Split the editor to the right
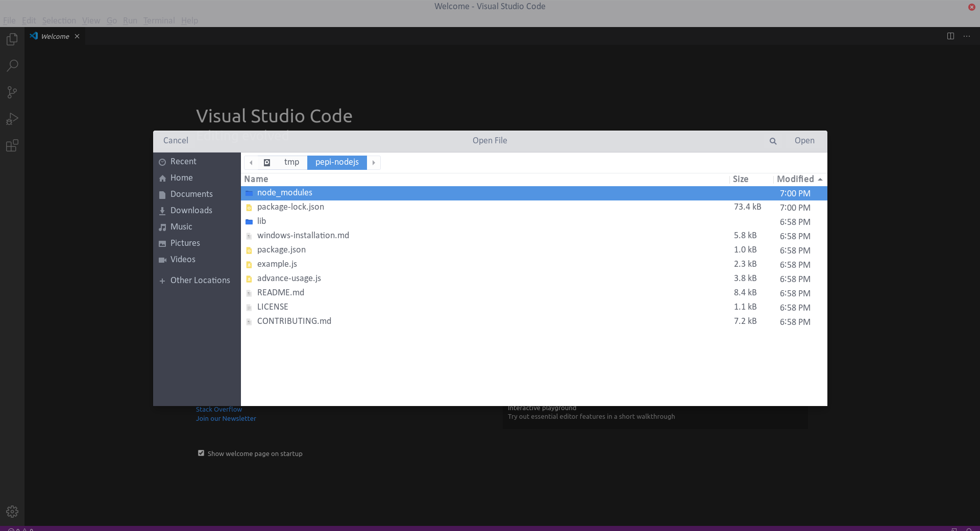 click(x=950, y=36)
